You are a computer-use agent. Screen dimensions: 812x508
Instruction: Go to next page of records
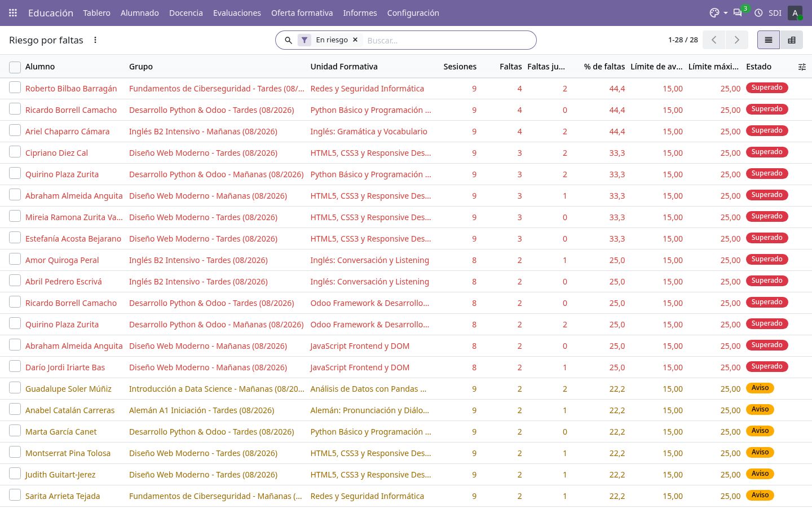(736, 40)
